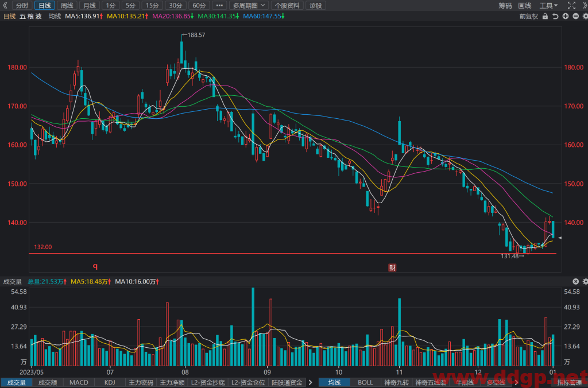This screenshot has height=388, width=588.
Task: Select BOLL main indicator tab
Action: (x=365, y=383)
